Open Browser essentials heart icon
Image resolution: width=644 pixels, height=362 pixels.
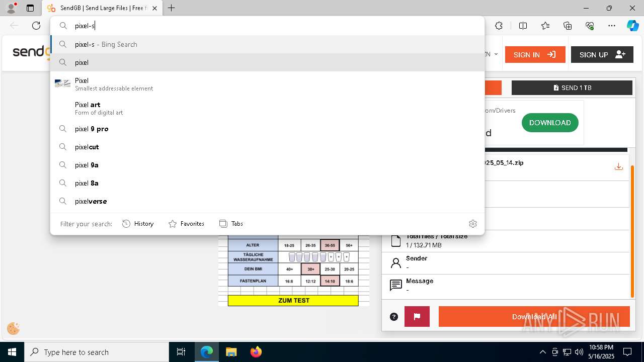[x=590, y=26]
